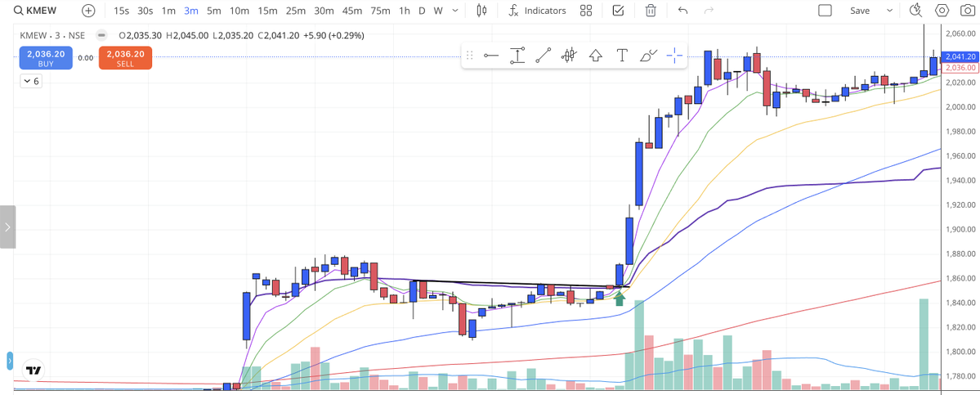Switch to daily D timeframe
This screenshot has height=395, width=980.
pos(422,11)
